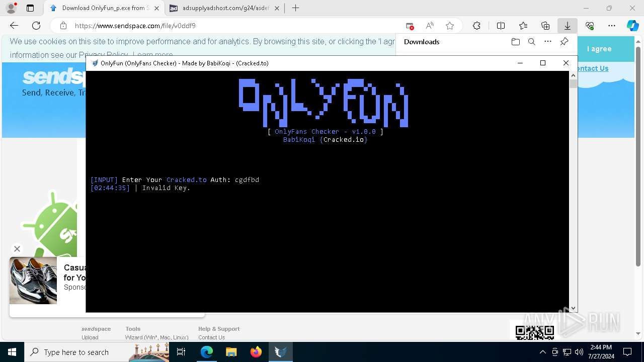Click the I agree cookie button

click(599, 49)
